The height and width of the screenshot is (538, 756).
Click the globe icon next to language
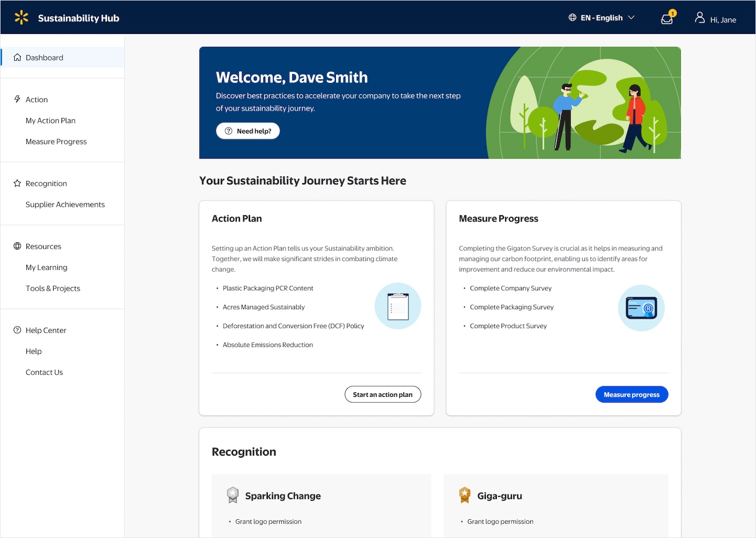(572, 17)
